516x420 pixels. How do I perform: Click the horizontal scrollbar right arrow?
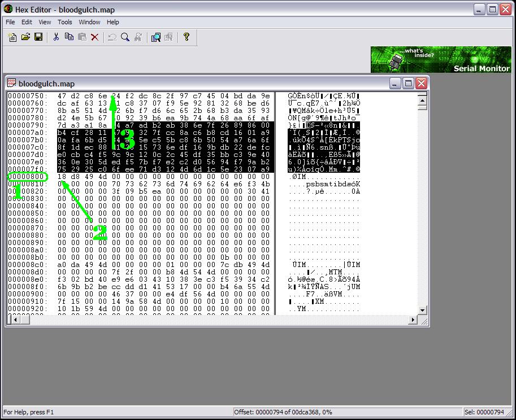click(x=413, y=320)
